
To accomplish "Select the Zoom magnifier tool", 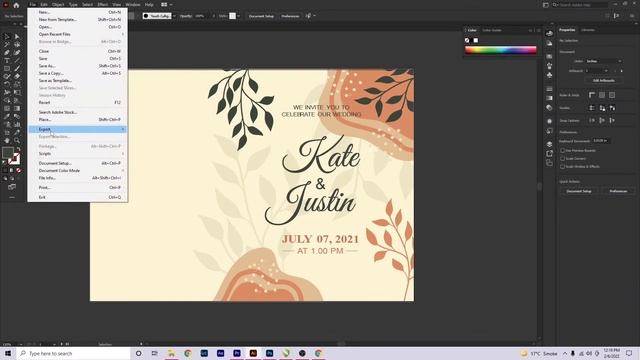I will (x=17, y=140).
